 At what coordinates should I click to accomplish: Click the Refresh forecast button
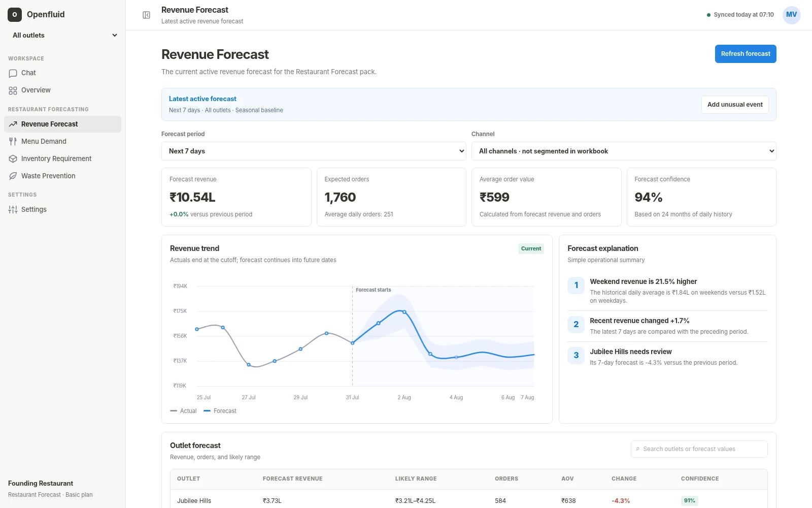[746, 54]
